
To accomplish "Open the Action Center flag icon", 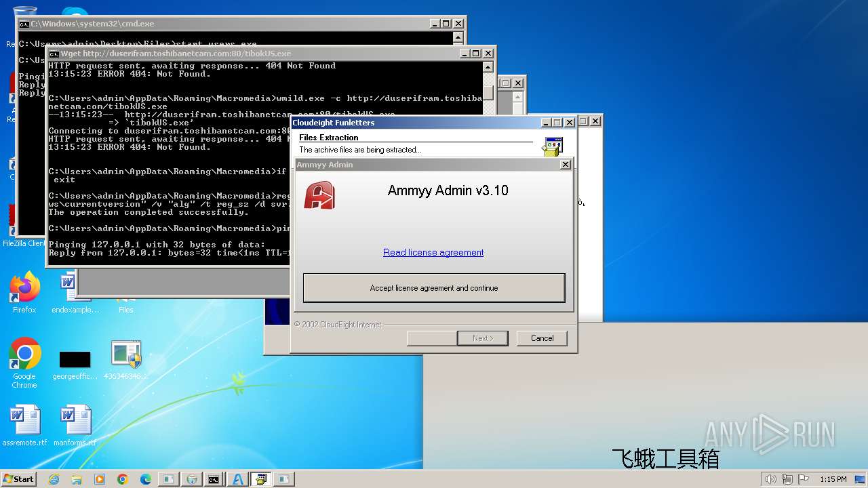I will click(803, 479).
